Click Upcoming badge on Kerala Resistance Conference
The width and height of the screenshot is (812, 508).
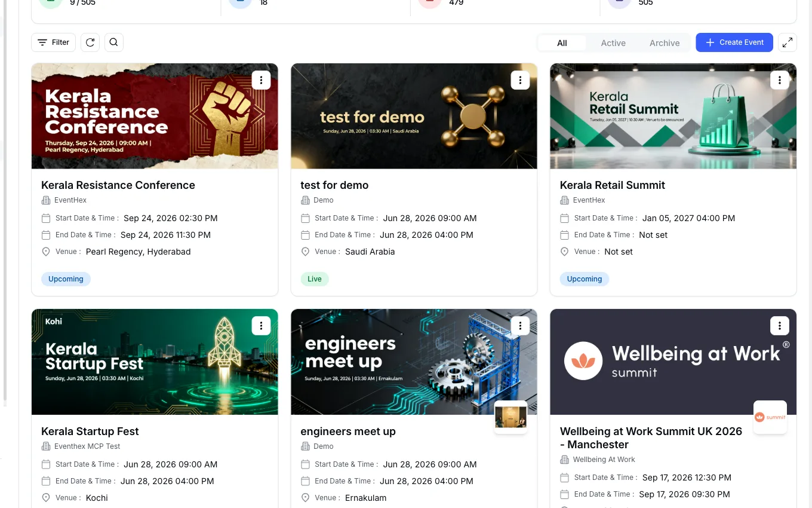66,279
